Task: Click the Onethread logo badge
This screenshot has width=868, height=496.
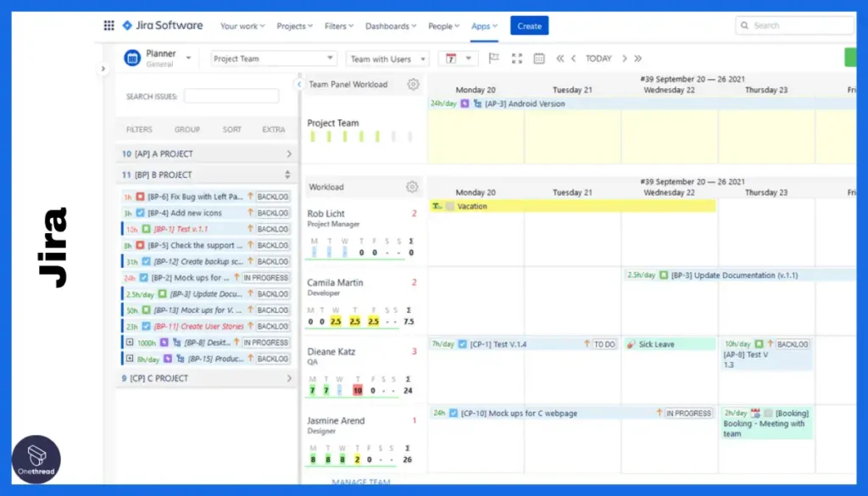Action: pos(36,460)
